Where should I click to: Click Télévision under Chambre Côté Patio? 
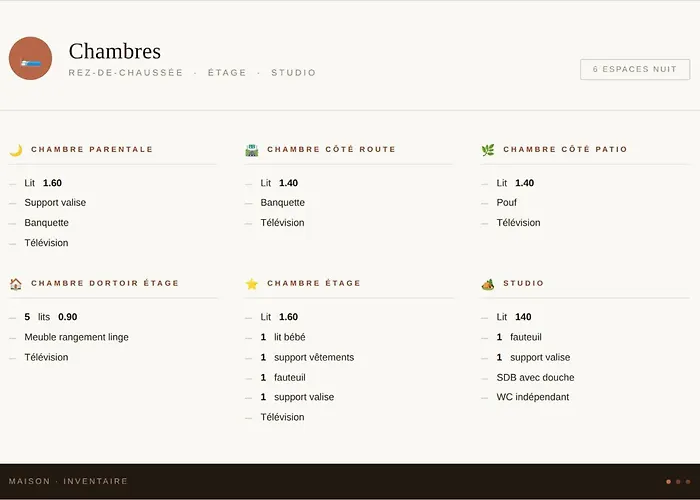(518, 223)
